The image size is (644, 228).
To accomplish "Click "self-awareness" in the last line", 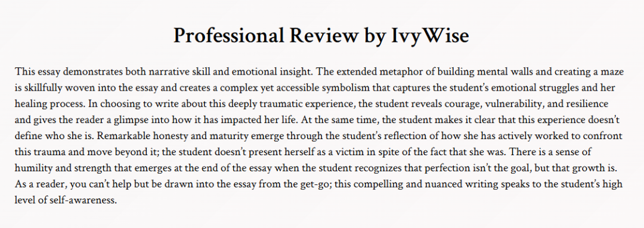I will (x=84, y=200).
